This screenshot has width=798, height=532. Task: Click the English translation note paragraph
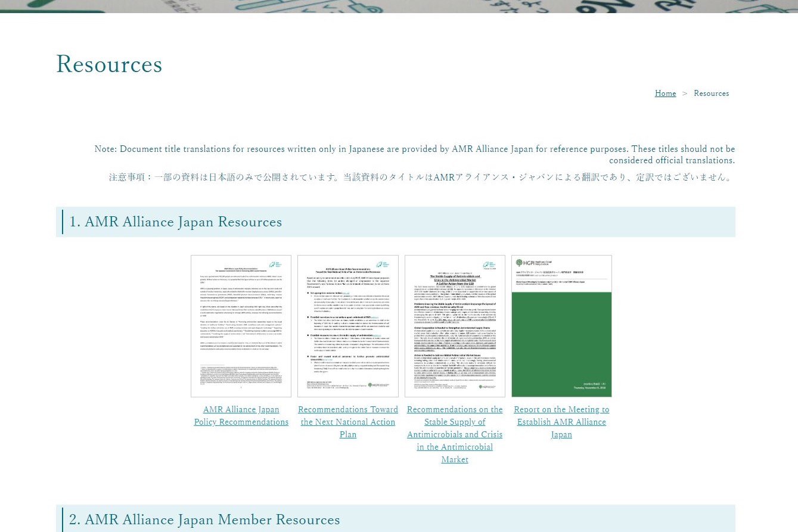(414, 154)
